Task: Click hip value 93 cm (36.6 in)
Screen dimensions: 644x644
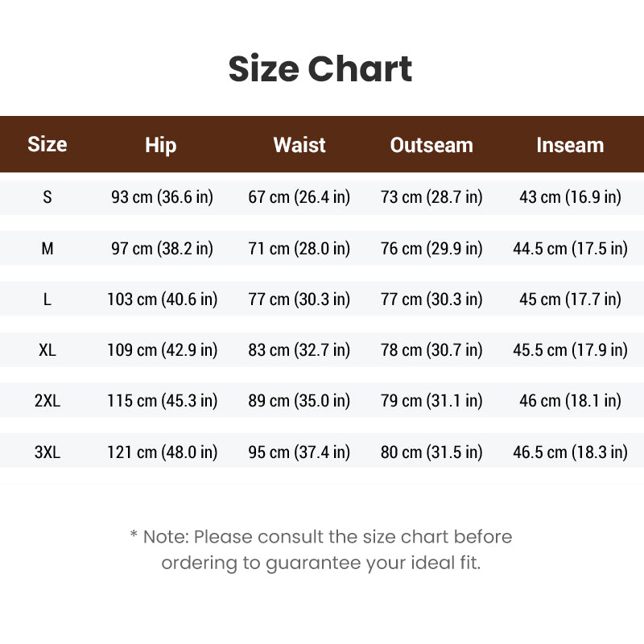Action: point(163,197)
